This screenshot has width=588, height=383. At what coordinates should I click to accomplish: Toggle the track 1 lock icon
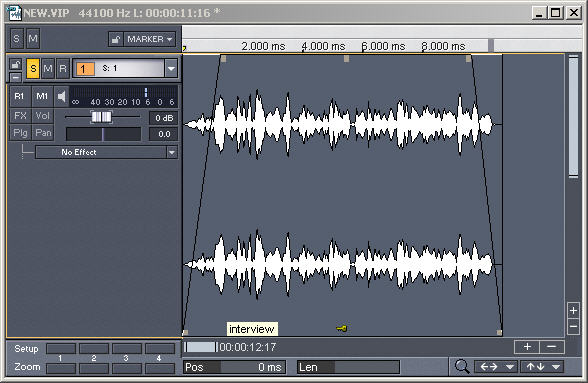tap(15, 64)
